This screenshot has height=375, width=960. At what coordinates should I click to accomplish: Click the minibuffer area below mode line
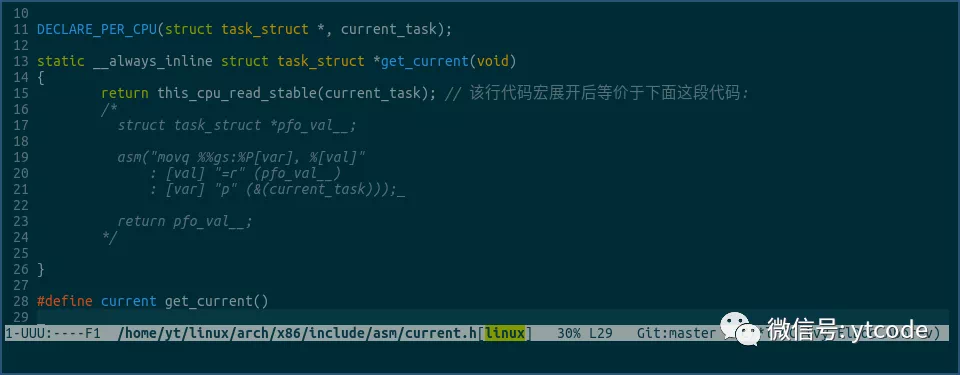click(480, 357)
